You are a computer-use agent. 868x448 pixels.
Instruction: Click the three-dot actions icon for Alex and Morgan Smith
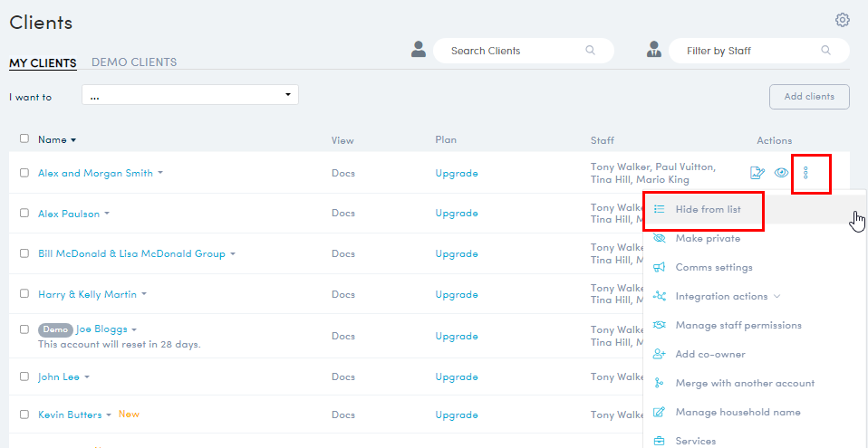point(805,173)
